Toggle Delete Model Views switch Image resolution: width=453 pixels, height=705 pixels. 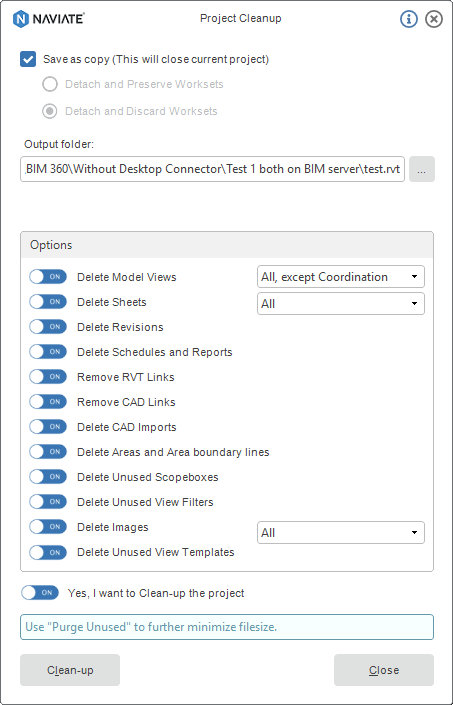click(x=48, y=277)
